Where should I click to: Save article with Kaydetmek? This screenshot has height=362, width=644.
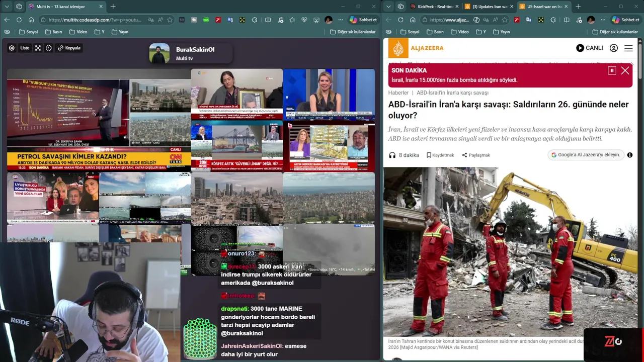point(440,155)
